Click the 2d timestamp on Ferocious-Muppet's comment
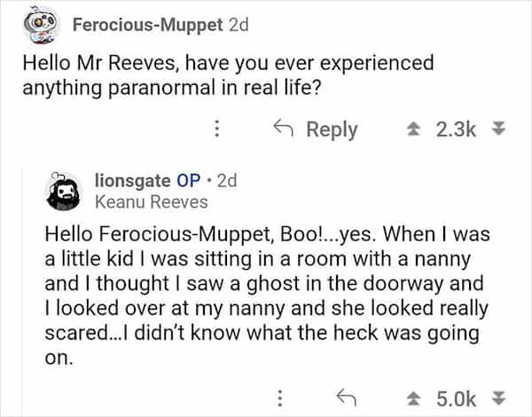532x417 pixels. point(239,22)
